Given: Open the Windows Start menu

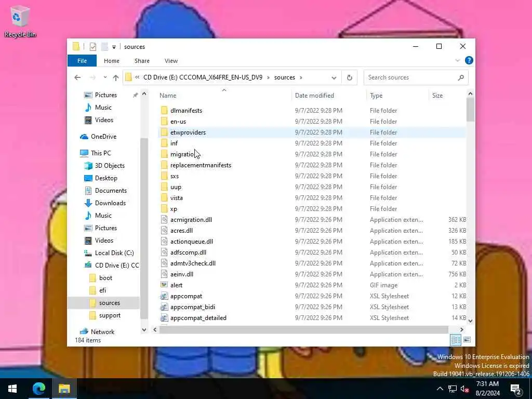Looking at the screenshot, I should (12, 389).
